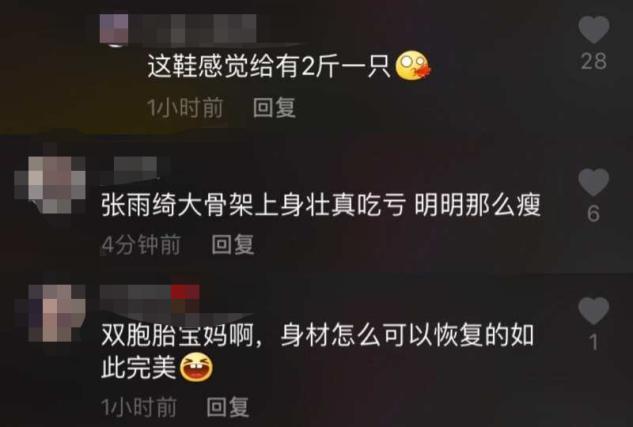Click the 6 likes count
Viewport: 633px width, 427px height.
coord(593,214)
